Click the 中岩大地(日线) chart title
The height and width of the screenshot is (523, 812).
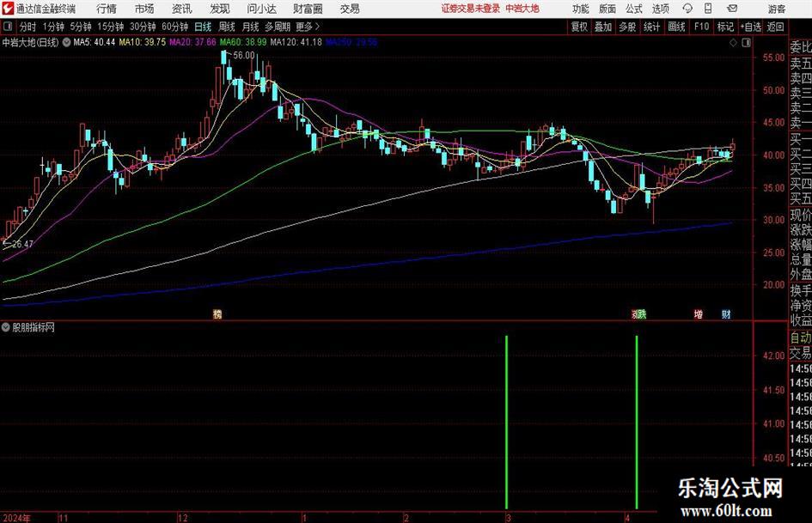pos(30,42)
